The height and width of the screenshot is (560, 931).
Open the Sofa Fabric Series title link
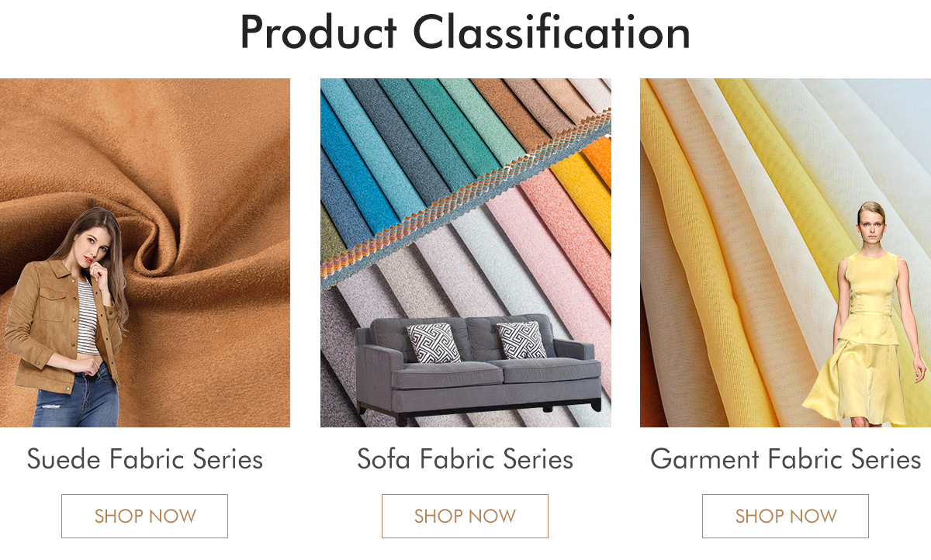[x=465, y=458]
